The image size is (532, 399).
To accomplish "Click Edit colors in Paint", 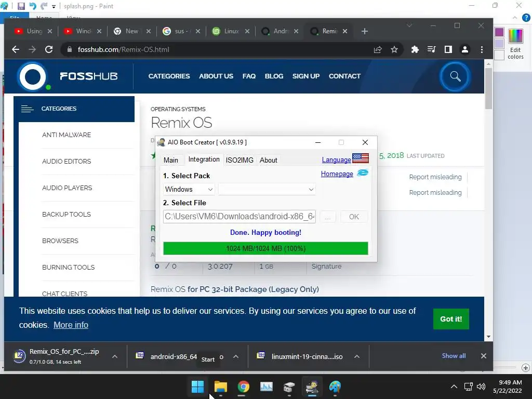I will [x=515, y=44].
